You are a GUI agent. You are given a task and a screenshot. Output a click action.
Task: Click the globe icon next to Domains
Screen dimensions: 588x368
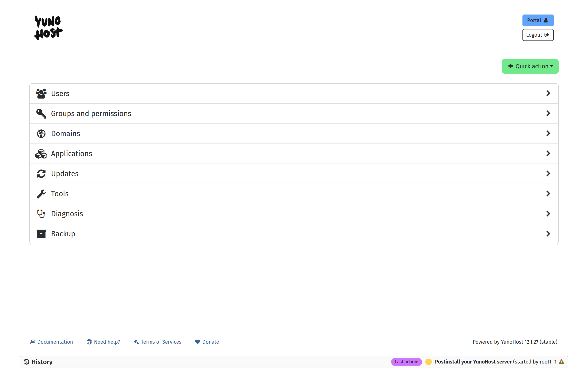(41, 134)
